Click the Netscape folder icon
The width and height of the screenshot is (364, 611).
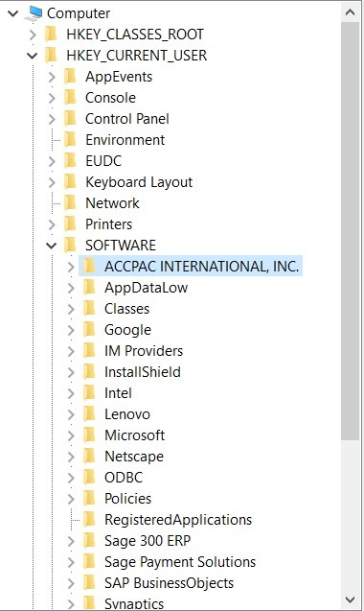[89, 457]
